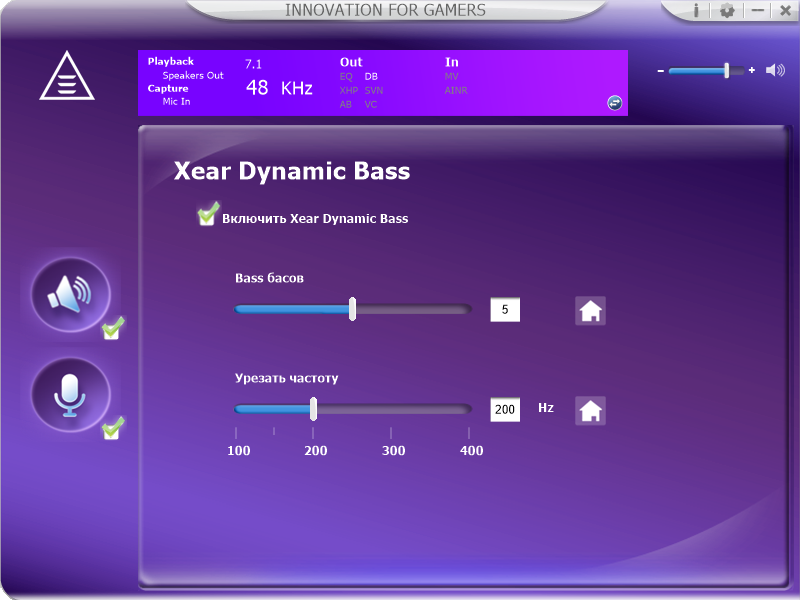Open the info button in title bar
Viewport: 800px width, 600px height.
point(696,10)
